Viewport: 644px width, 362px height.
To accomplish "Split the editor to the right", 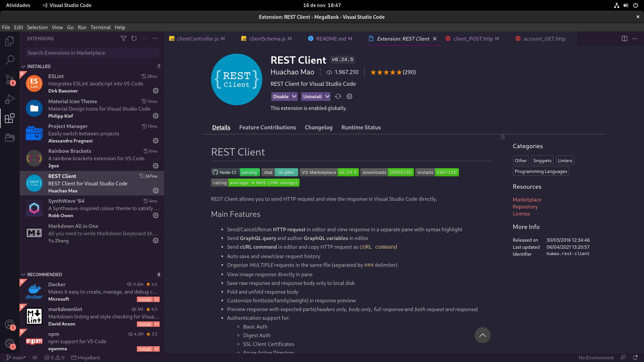I will coord(625,39).
